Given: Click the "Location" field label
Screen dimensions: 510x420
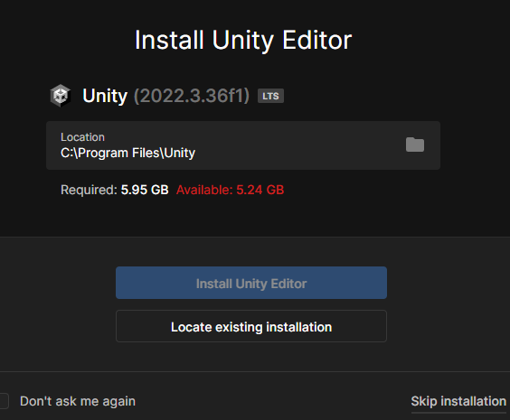Looking at the screenshot, I should pos(82,137).
